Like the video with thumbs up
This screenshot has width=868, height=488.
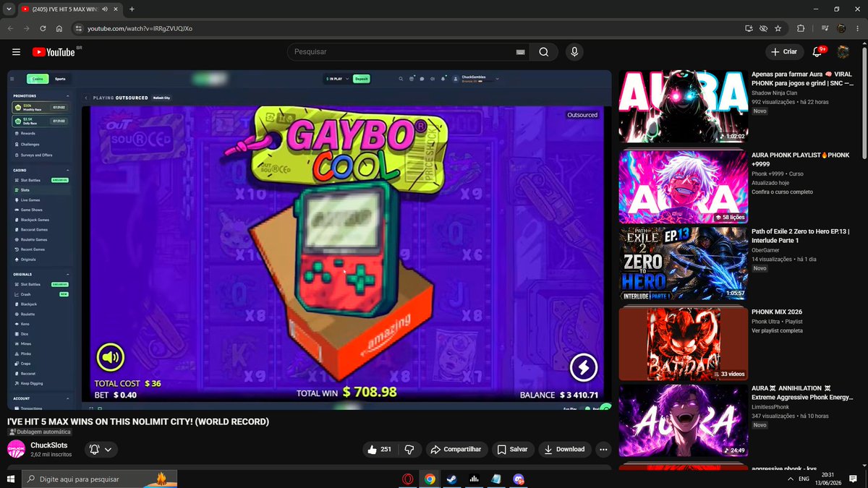click(380, 450)
